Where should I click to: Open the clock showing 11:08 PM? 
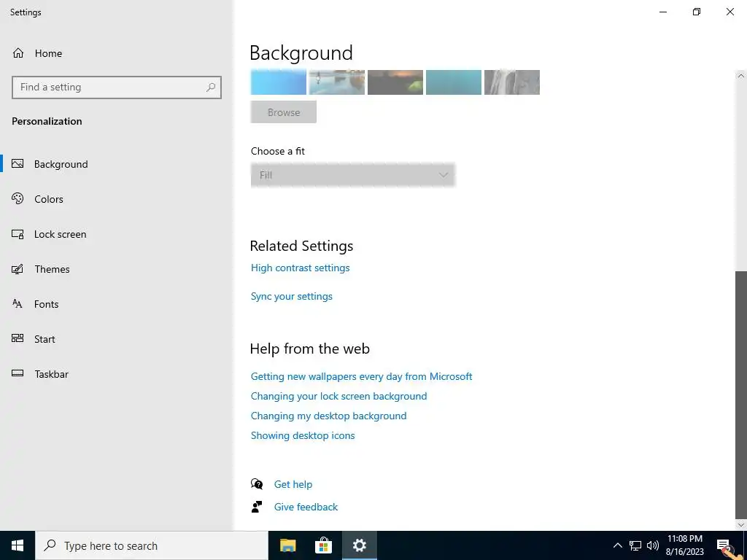pyautogui.click(x=685, y=545)
